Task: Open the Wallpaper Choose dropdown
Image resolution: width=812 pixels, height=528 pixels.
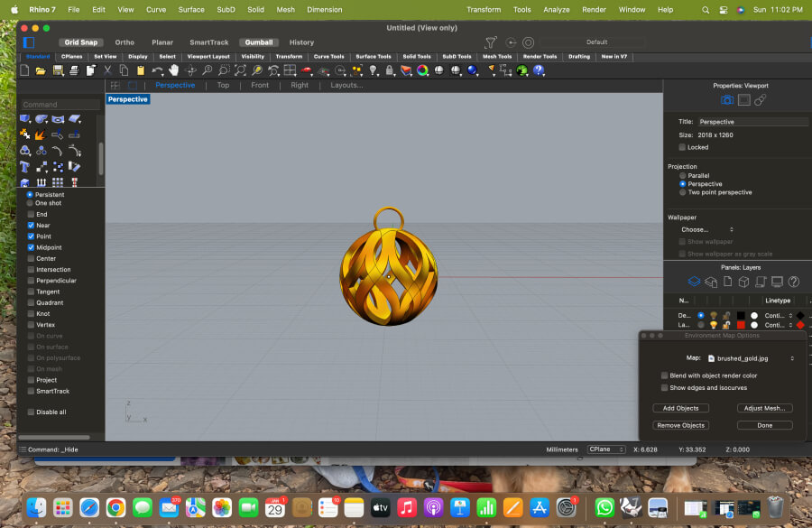Action: click(x=706, y=229)
